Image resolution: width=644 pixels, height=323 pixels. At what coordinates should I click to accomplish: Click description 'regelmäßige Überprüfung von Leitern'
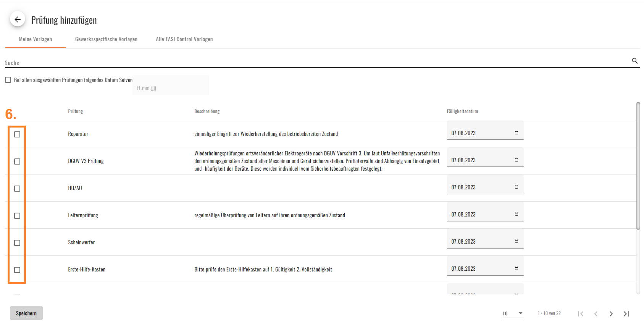(270, 215)
